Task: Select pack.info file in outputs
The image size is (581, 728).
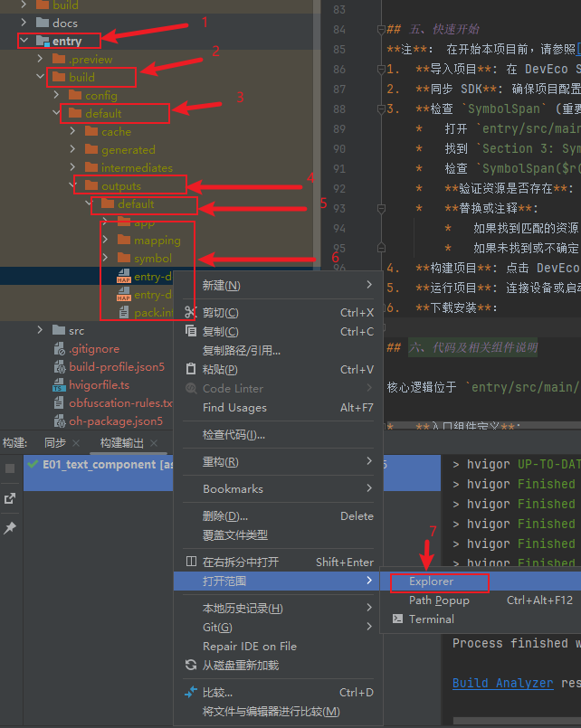Action: tap(153, 313)
